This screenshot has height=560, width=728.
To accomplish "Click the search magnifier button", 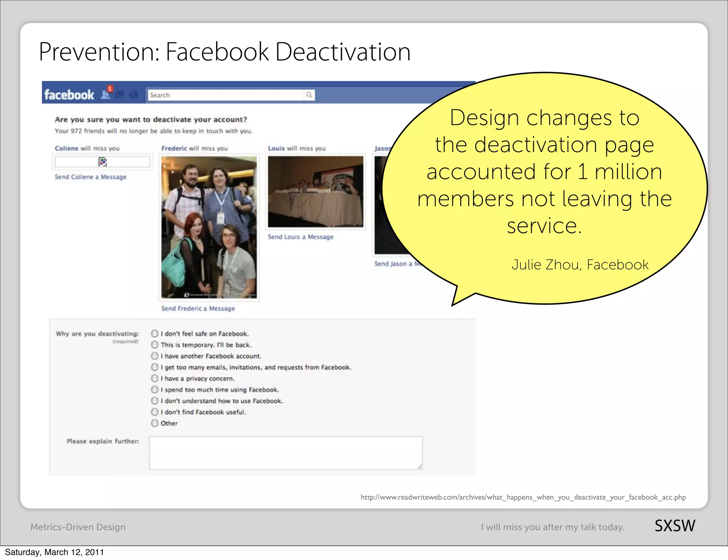I will pos(309,95).
